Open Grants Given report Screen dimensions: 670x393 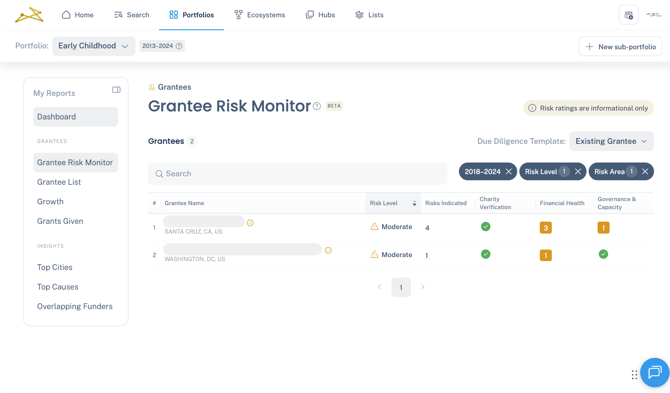pyautogui.click(x=60, y=221)
